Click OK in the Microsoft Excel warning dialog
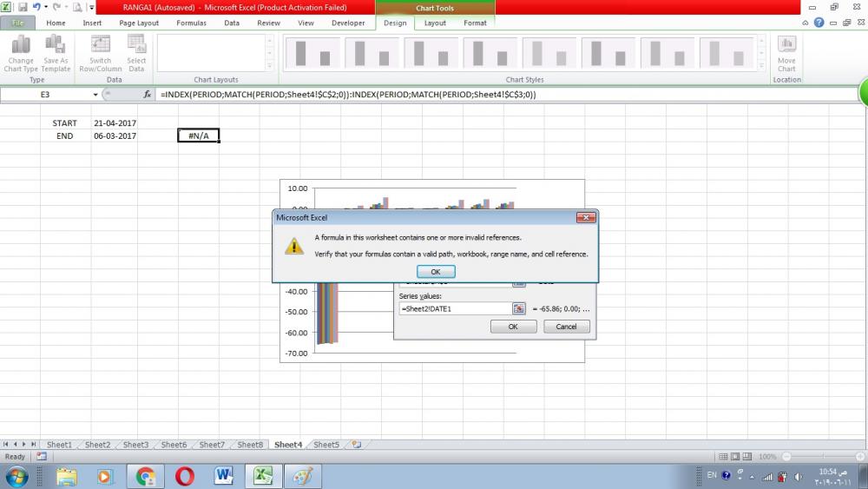Viewport: 868px width, 489px height. (436, 272)
